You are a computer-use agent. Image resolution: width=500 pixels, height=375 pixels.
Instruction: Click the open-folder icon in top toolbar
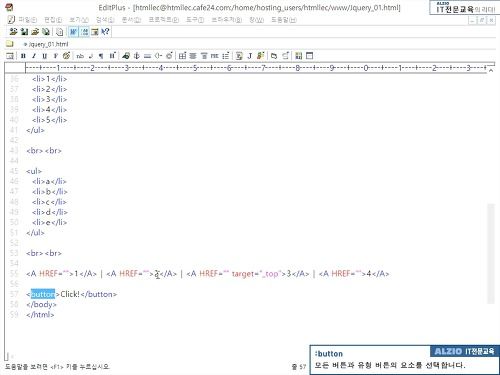[35, 32]
